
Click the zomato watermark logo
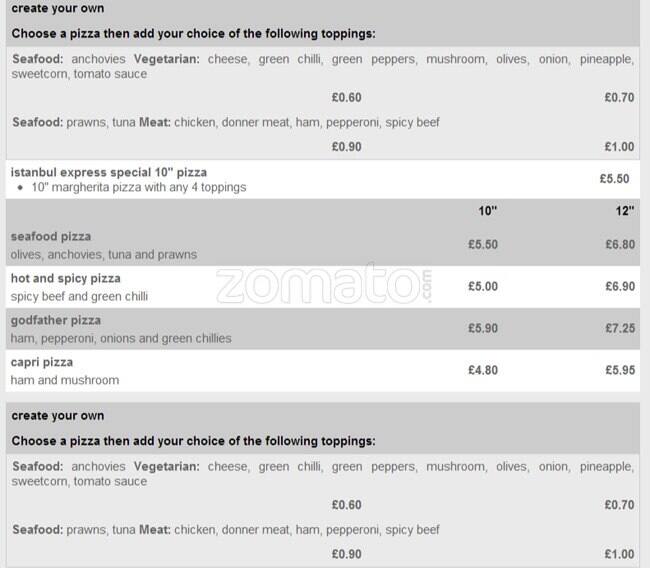click(x=324, y=284)
